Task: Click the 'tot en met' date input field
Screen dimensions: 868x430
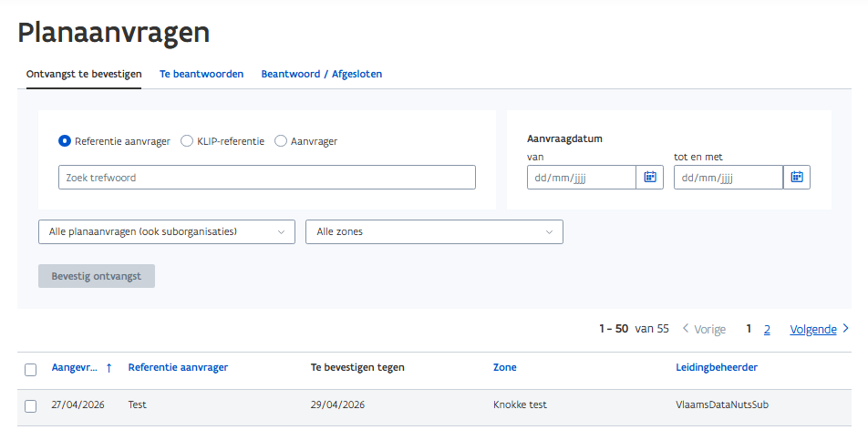Action: click(728, 177)
